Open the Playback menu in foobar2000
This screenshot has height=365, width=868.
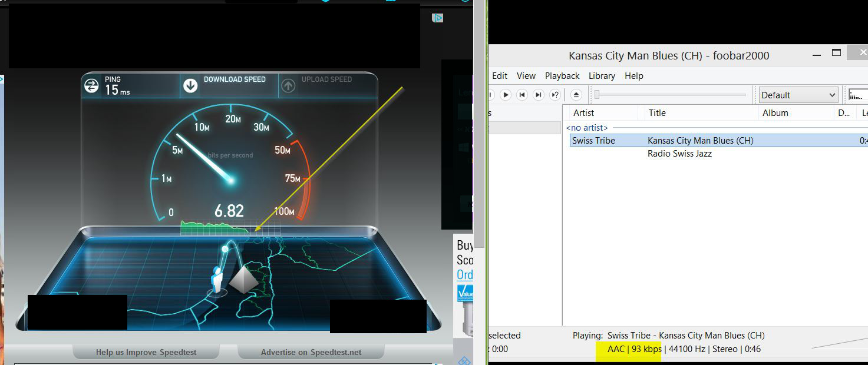click(x=562, y=76)
